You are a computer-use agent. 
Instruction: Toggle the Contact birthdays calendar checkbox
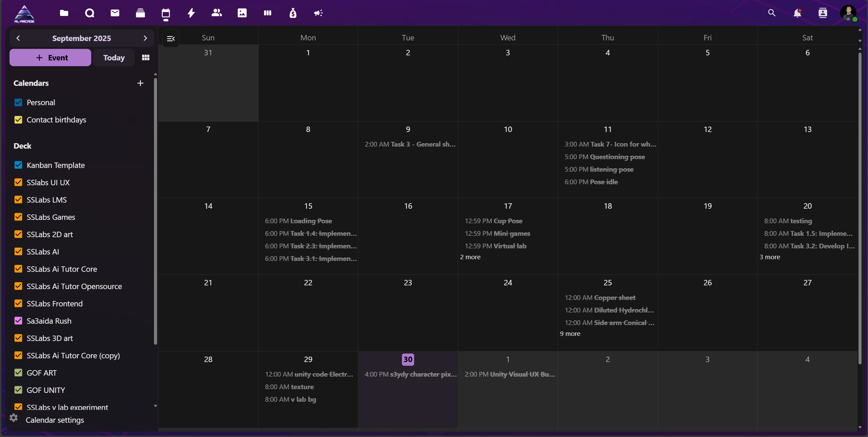tap(18, 120)
